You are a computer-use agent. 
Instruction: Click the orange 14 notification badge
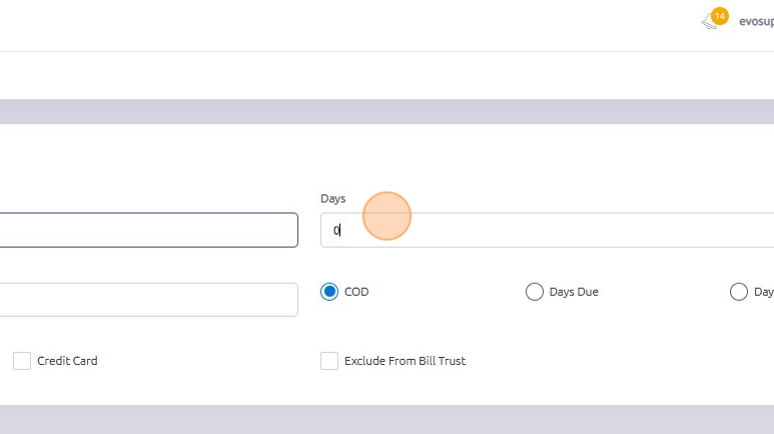point(720,16)
